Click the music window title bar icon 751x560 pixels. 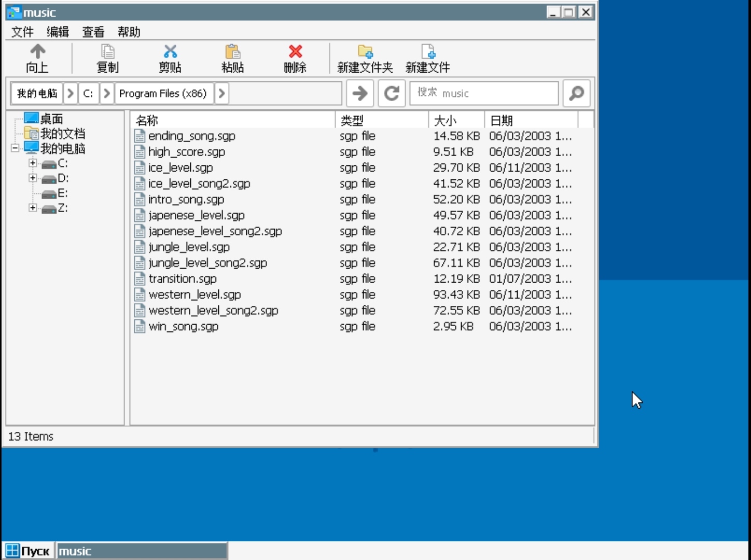(13, 12)
